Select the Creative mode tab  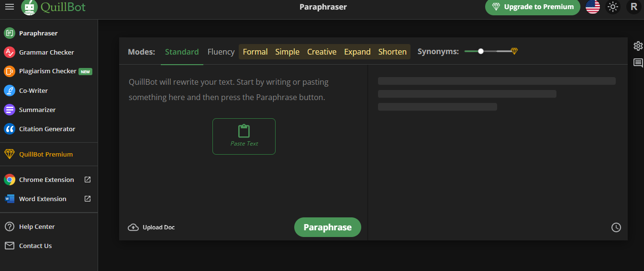tap(322, 52)
